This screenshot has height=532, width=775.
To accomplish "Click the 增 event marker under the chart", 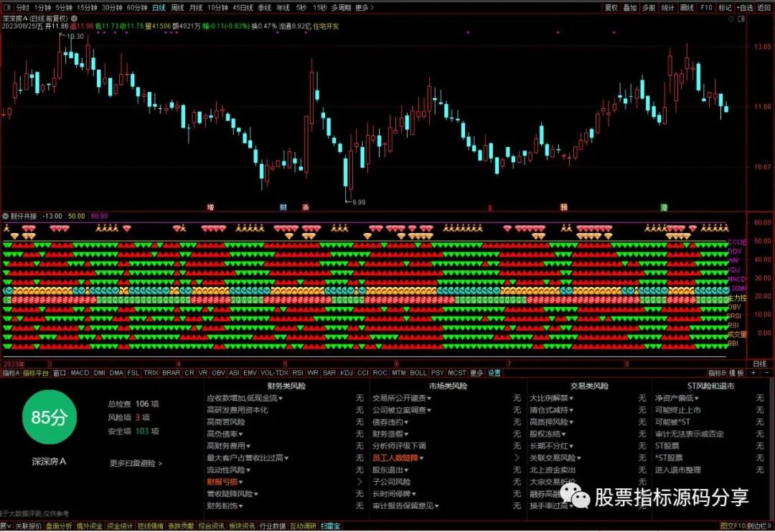I will (x=210, y=207).
